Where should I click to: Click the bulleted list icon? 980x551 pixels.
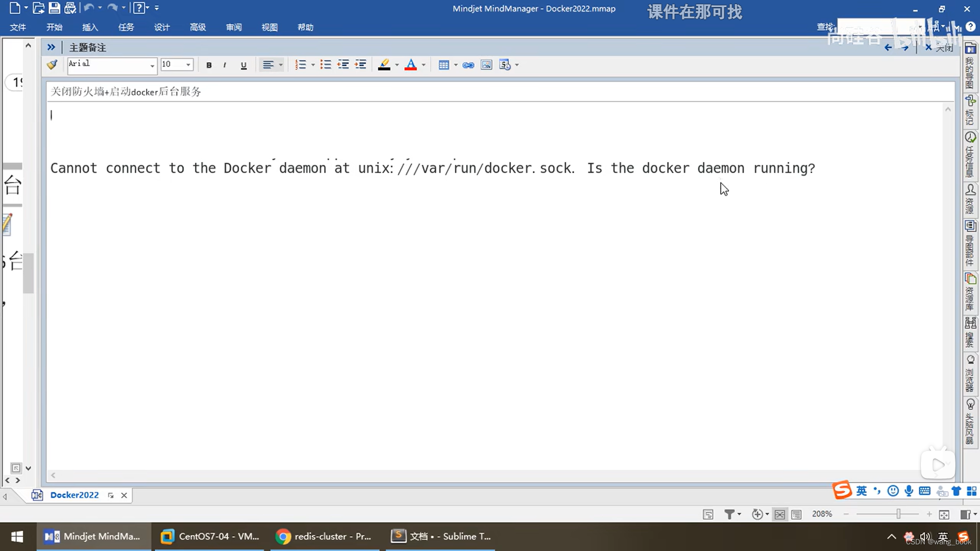(x=326, y=65)
